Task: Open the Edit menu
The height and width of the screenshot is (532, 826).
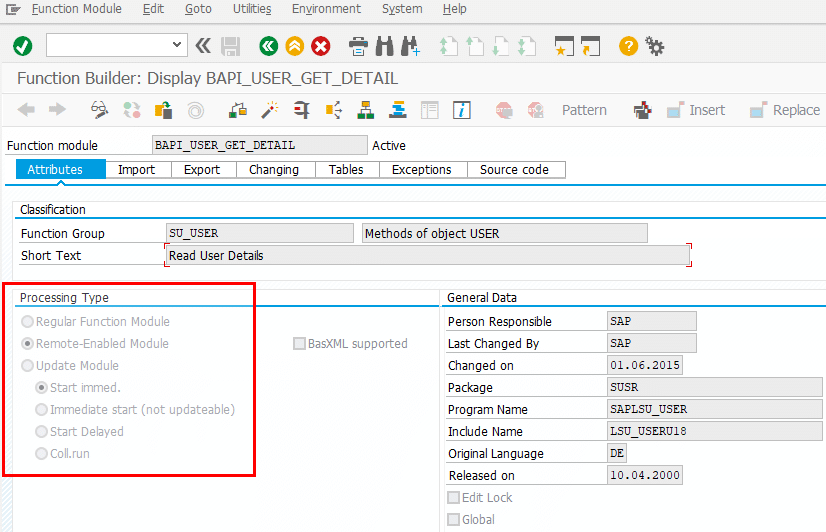Action: pos(153,9)
